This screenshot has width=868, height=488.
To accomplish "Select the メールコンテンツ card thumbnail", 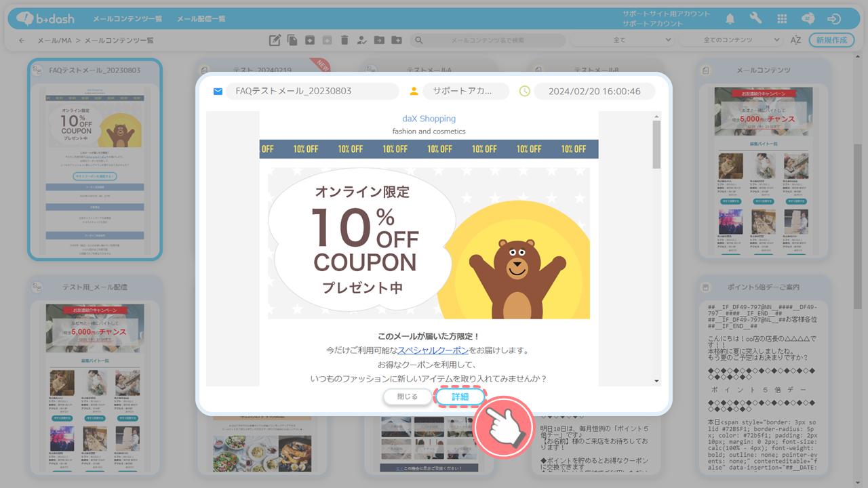I will coord(763,170).
